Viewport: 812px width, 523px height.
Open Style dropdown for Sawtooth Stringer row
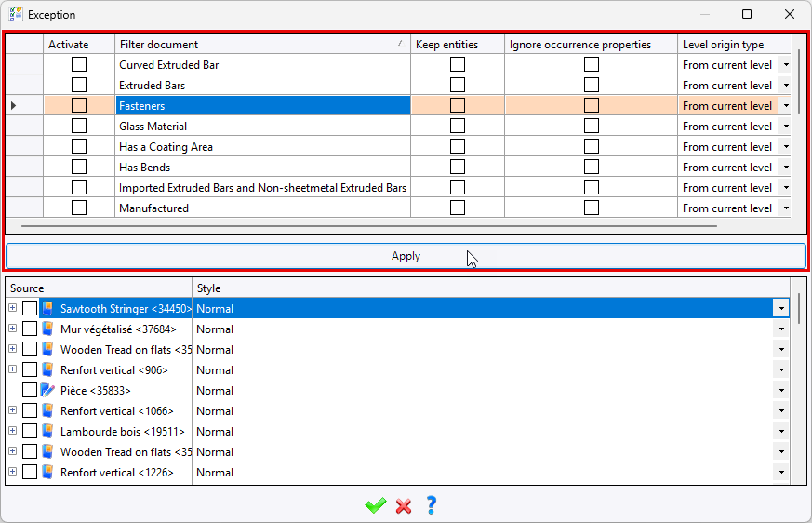(781, 309)
